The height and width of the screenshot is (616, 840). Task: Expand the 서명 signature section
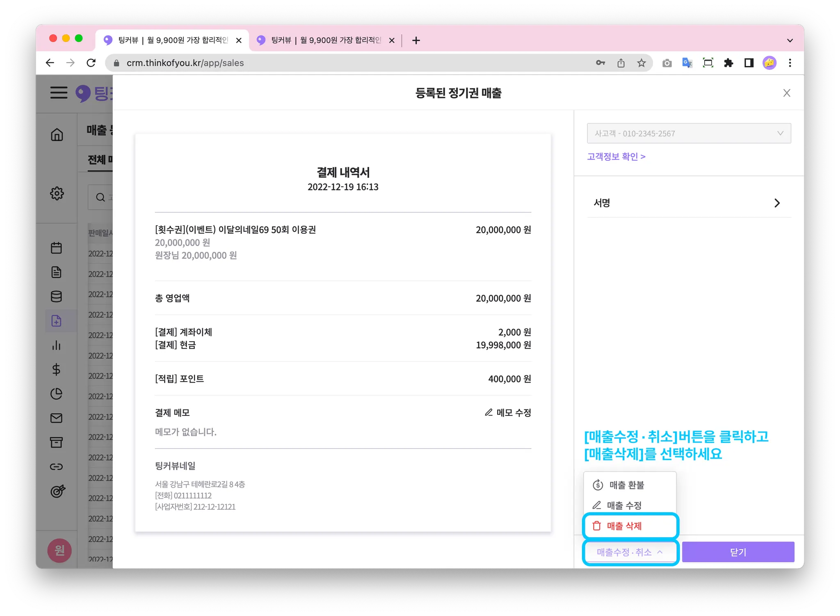pyautogui.click(x=689, y=203)
